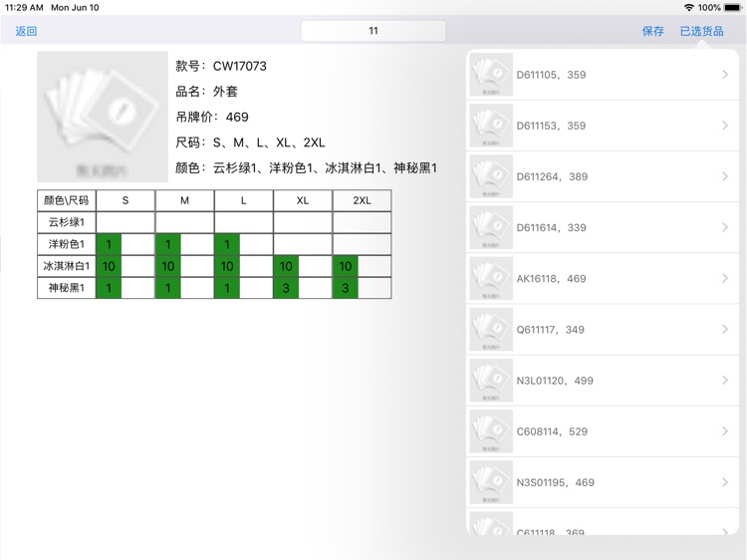
Task: Open thumbnail icon for N3L01120
Action: click(x=491, y=381)
